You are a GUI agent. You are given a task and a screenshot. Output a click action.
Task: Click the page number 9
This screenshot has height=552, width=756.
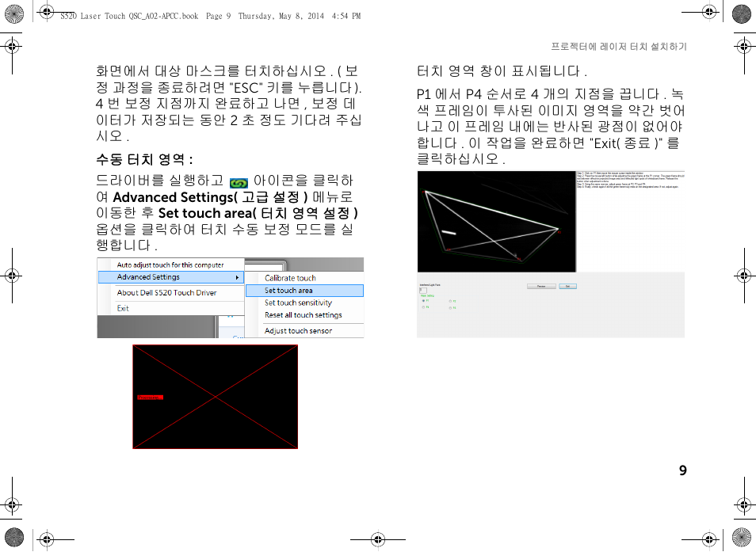click(683, 470)
